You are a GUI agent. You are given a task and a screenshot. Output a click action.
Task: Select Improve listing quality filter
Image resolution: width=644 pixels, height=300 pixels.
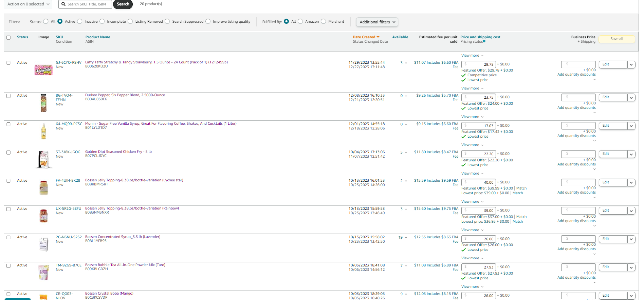click(x=208, y=21)
